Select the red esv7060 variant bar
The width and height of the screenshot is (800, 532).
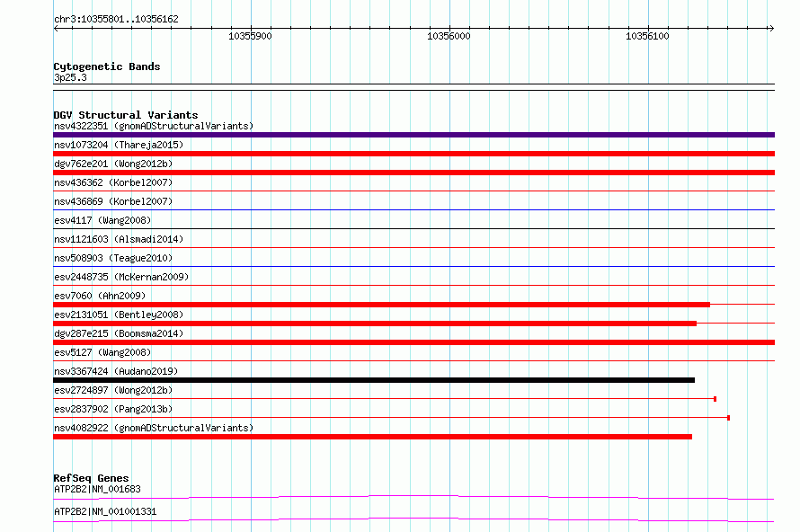tap(382, 305)
